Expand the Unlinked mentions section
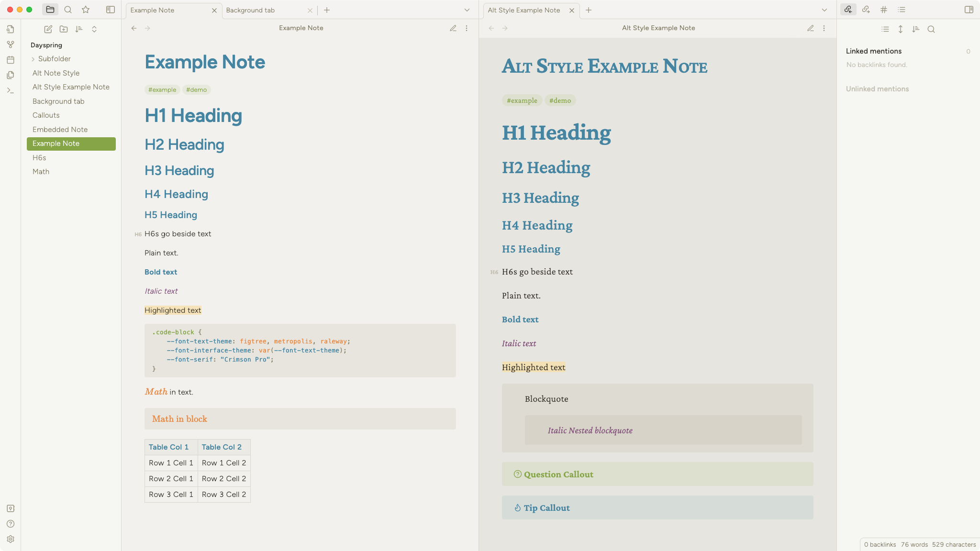Viewport: 980px width, 551px height. pyautogui.click(x=877, y=89)
